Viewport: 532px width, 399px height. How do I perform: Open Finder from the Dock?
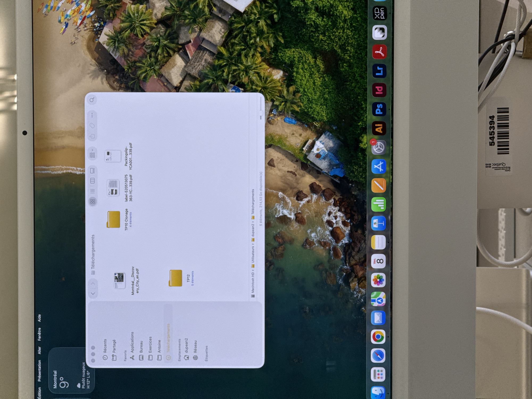(378, 393)
